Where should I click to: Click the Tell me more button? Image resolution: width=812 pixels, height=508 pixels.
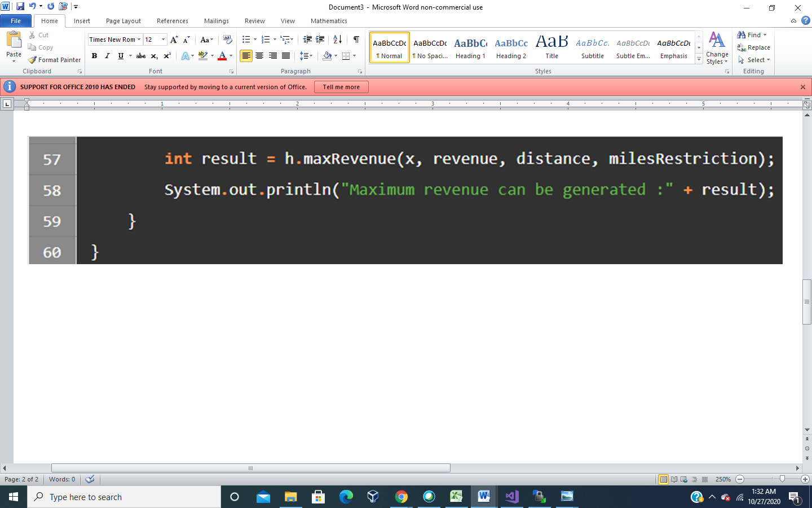pyautogui.click(x=341, y=87)
